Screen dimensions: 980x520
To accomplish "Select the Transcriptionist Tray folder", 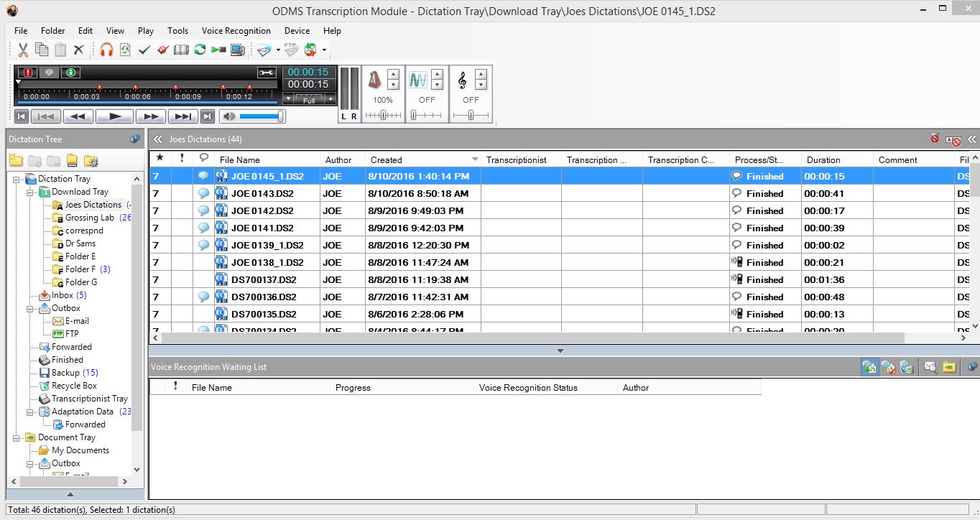I will click(90, 399).
